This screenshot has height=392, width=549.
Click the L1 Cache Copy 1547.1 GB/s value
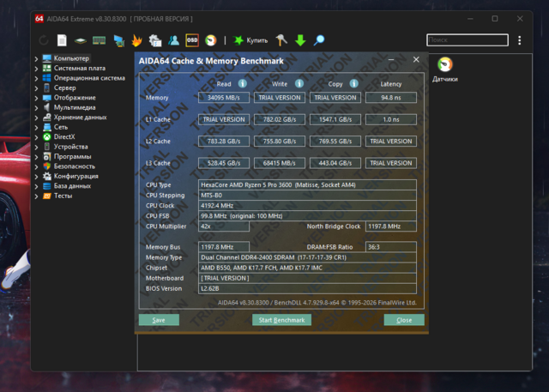coord(335,119)
